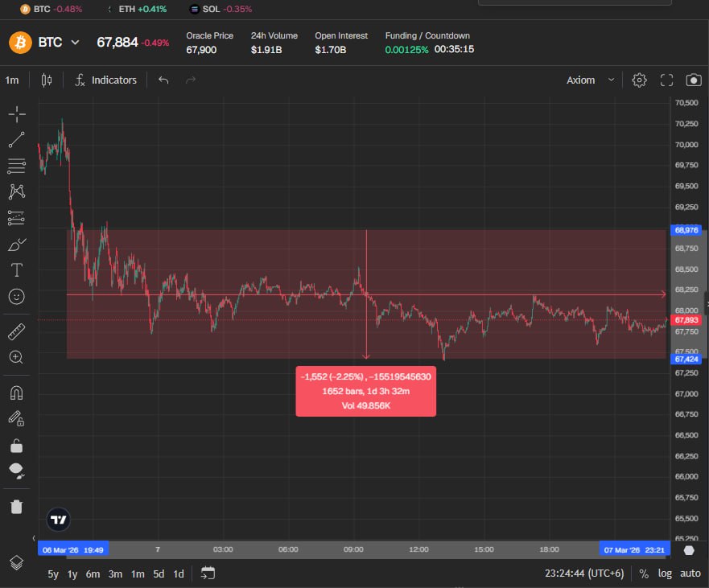Activate the zoom in tool
This screenshot has height=588, width=709.
pyautogui.click(x=17, y=357)
